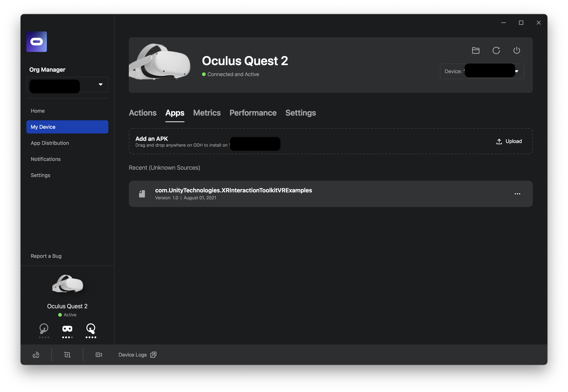Open the Device selector dropdown
568x392 pixels.
(x=517, y=71)
